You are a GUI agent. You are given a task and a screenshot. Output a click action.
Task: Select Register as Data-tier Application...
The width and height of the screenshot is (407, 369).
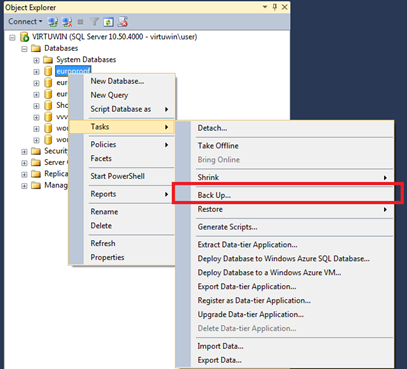285,301
